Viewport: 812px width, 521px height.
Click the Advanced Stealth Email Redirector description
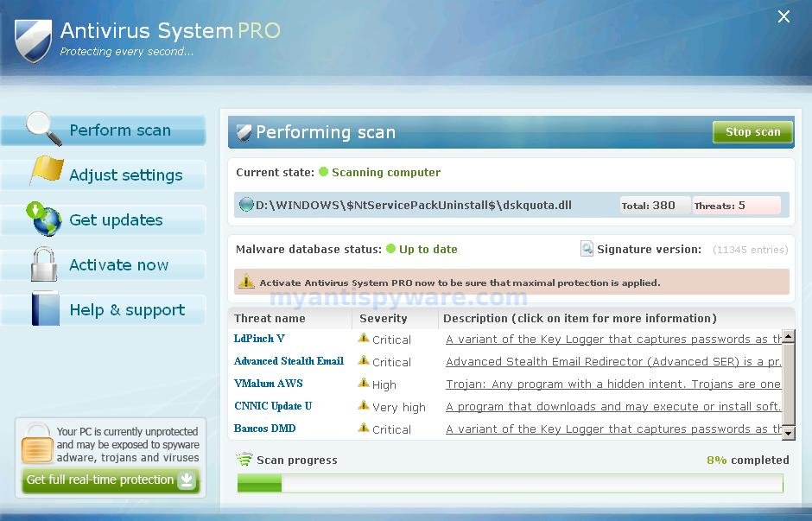[613, 361]
